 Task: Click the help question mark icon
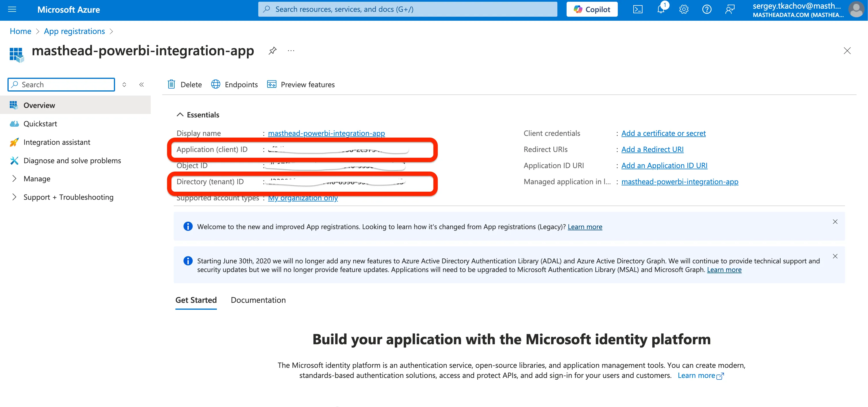pos(707,9)
